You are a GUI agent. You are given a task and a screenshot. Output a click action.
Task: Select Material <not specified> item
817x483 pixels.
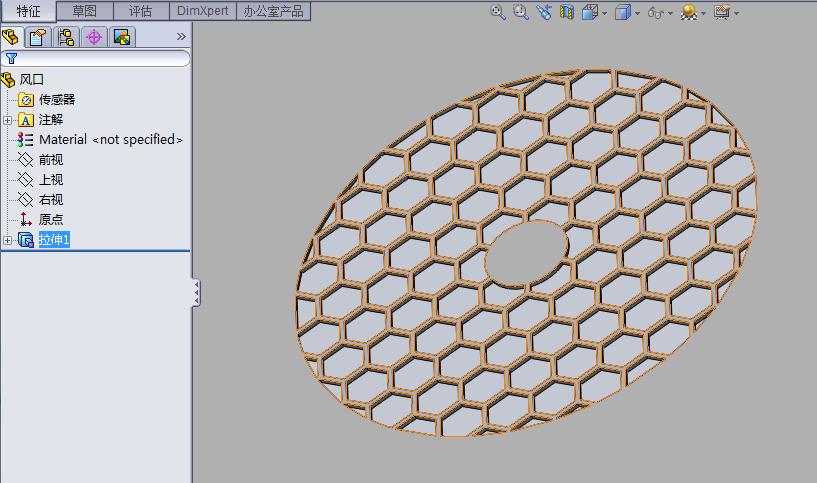(x=111, y=140)
